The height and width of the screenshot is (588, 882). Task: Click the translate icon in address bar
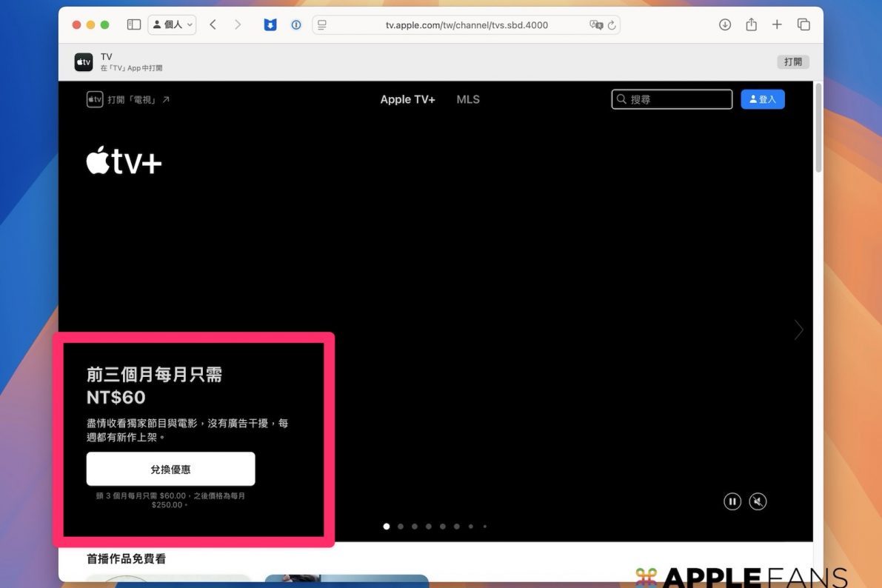click(x=595, y=25)
